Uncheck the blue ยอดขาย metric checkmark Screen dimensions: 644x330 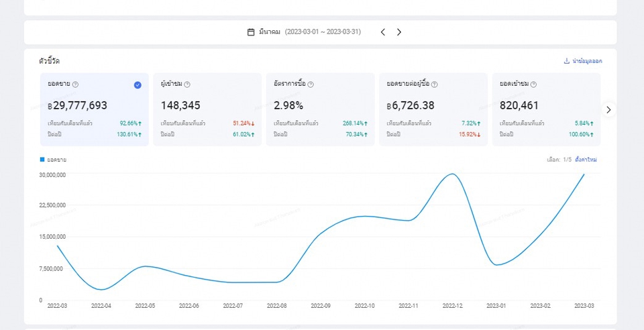[138, 85]
